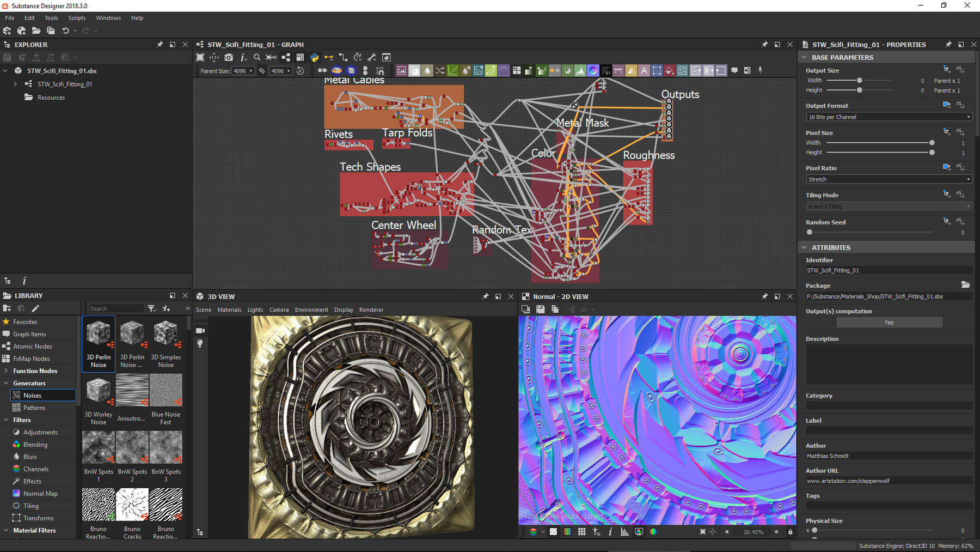Open the Python script editor from the graph toolbar
980x552 pixels.
click(x=315, y=57)
